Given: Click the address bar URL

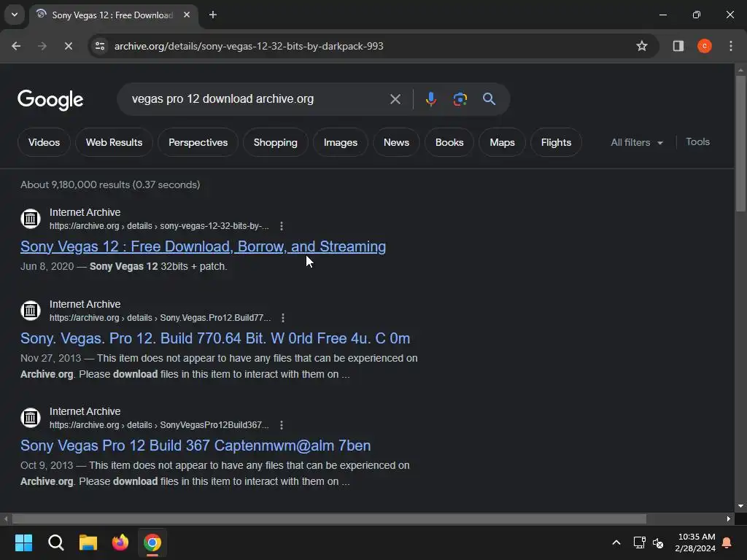Looking at the screenshot, I should [249, 46].
